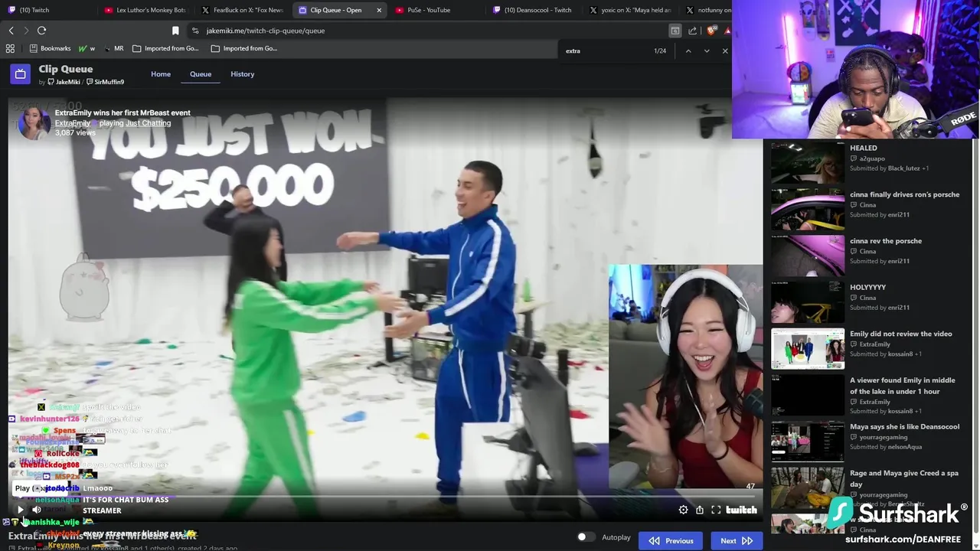This screenshot has width=980, height=551.
Task: Go to previous find result
Action: pyautogui.click(x=688, y=51)
